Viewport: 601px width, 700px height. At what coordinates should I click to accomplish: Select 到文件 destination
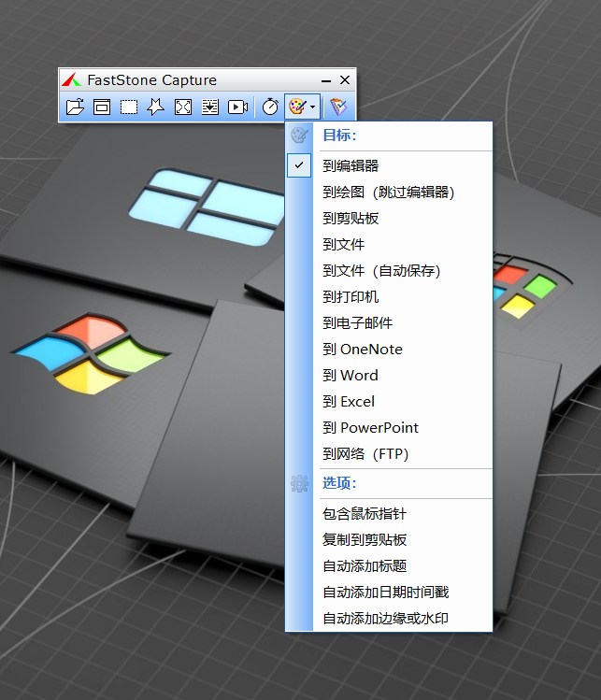(x=389, y=245)
